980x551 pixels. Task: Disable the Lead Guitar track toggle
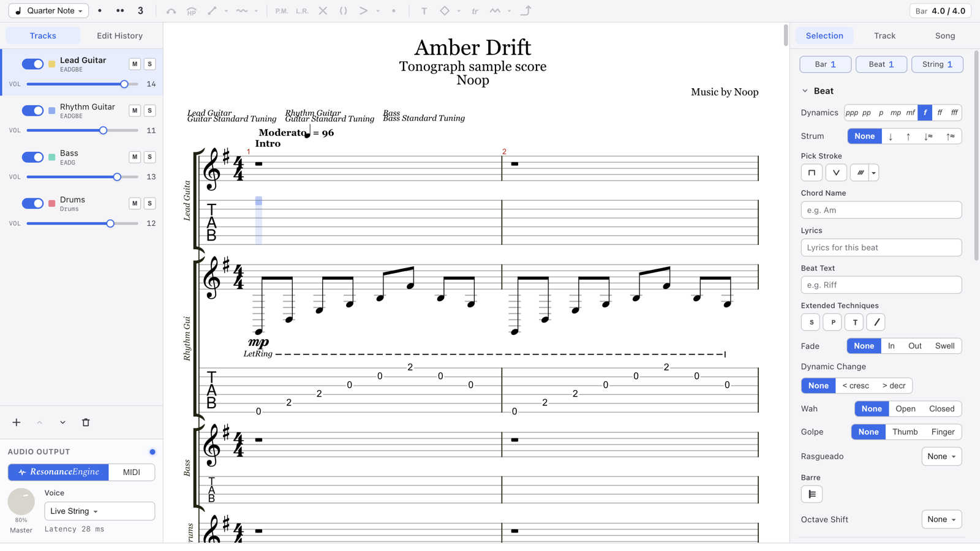(32, 64)
